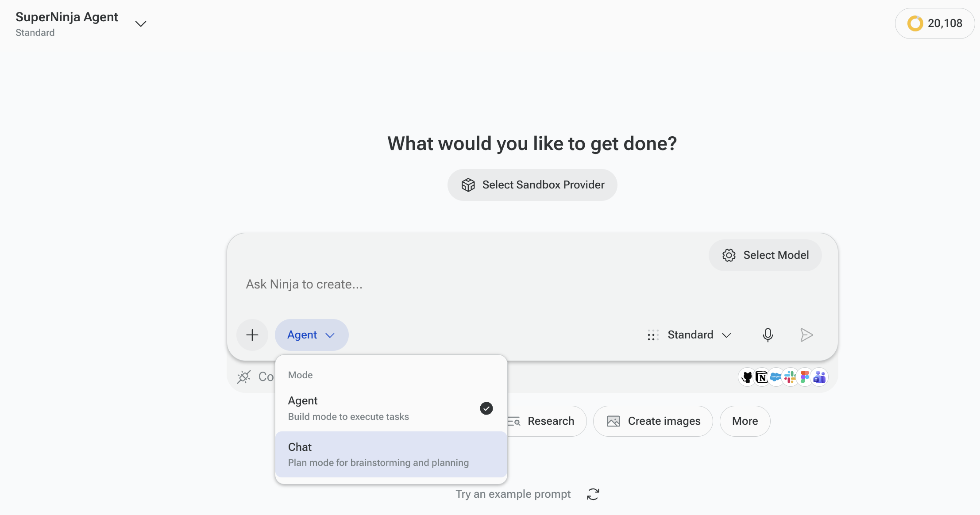Image resolution: width=980 pixels, height=515 pixels.
Task: Click the Create images suggestion button
Action: (x=653, y=421)
